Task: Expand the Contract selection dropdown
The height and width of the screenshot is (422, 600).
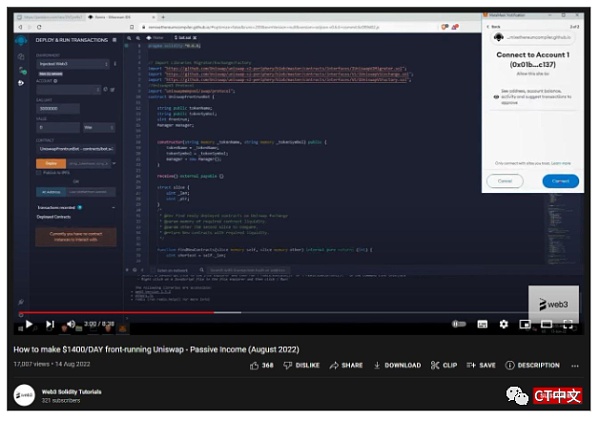Action: point(77,147)
